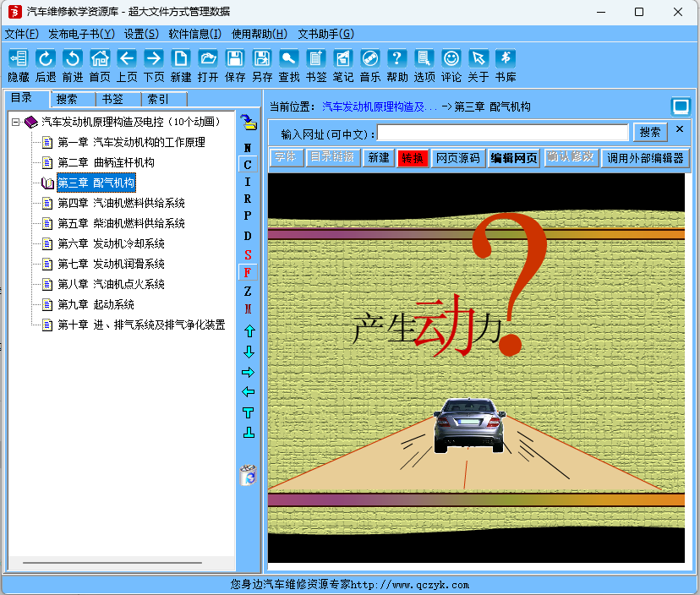Add a 书签 bookmark via toolbar icon

coord(316,58)
